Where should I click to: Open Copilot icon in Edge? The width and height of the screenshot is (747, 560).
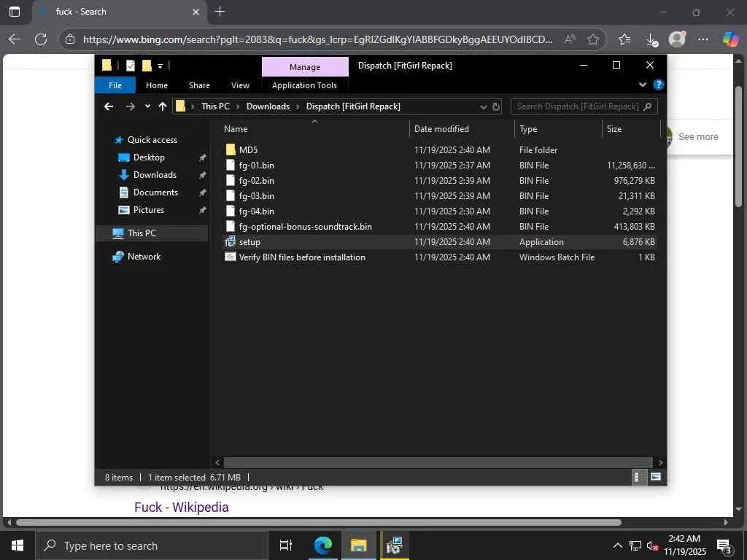[x=730, y=39]
